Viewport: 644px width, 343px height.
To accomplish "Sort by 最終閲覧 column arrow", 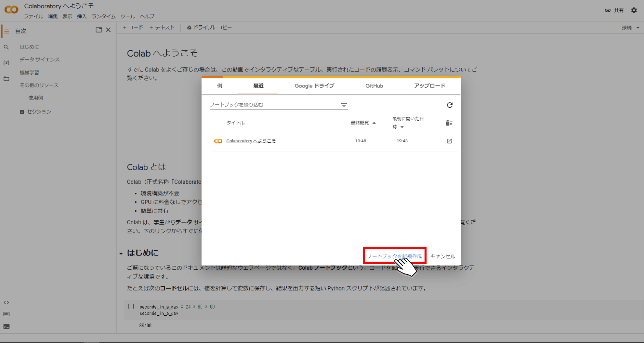I will click(x=374, y=123).
